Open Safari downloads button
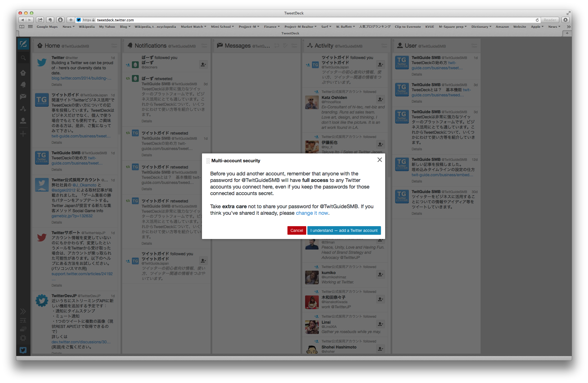This screenshot has width=588, height=383. [565, 20]
